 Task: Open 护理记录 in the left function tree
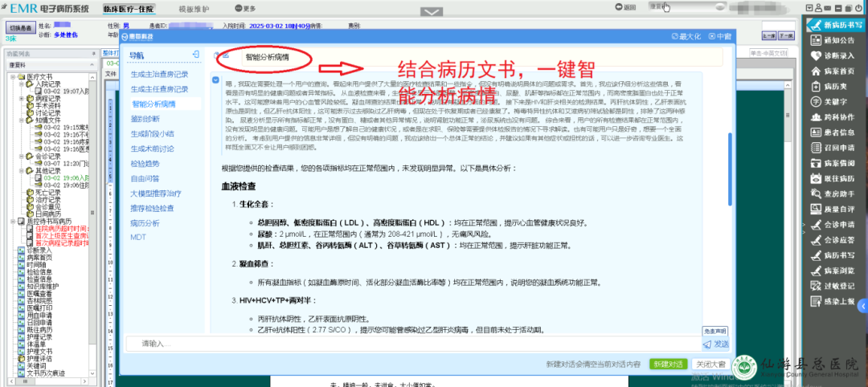[x=39, y=336]
